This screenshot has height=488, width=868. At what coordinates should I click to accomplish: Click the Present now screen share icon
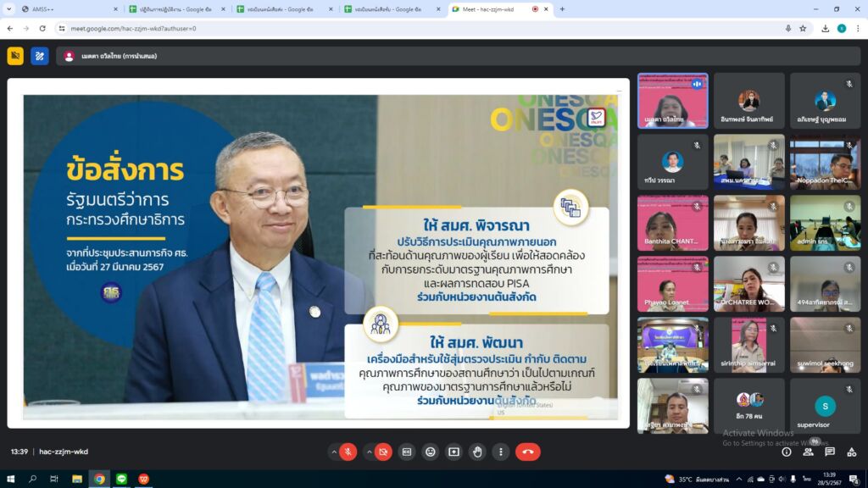click(454, 452)
